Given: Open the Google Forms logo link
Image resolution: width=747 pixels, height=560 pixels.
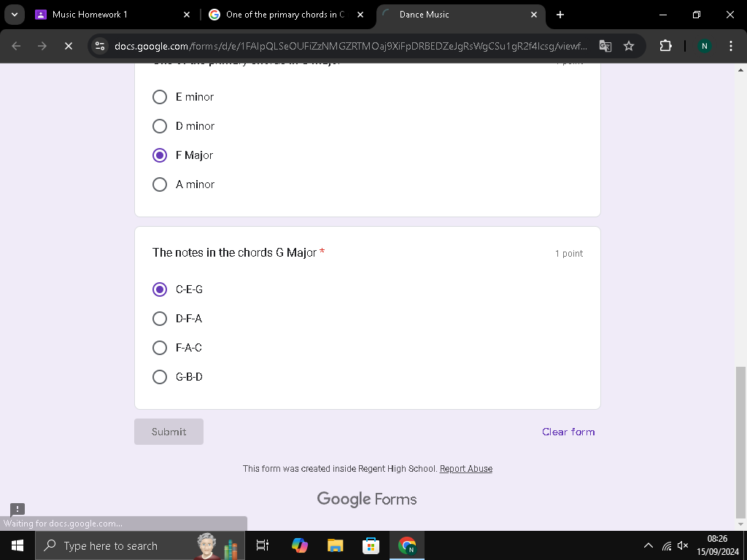Looking at the screenshot, I should click(x=367, y=499).
